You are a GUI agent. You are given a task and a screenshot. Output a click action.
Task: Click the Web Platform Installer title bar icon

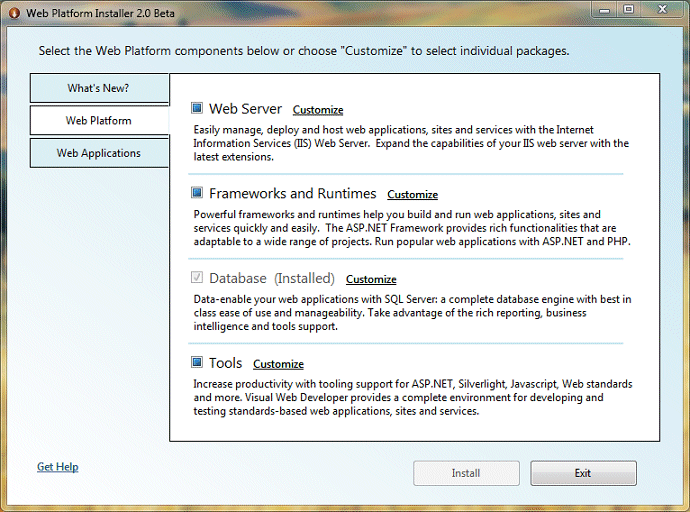[15, 13]
